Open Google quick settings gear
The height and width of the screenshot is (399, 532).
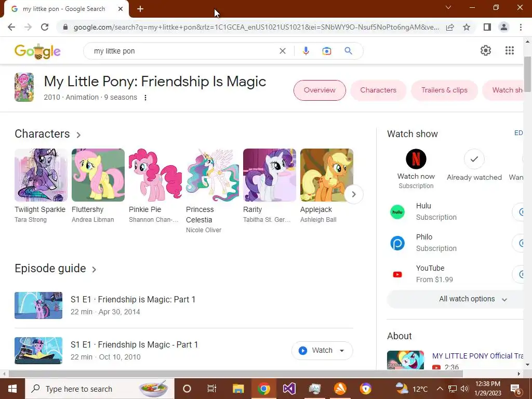point(486,50)
